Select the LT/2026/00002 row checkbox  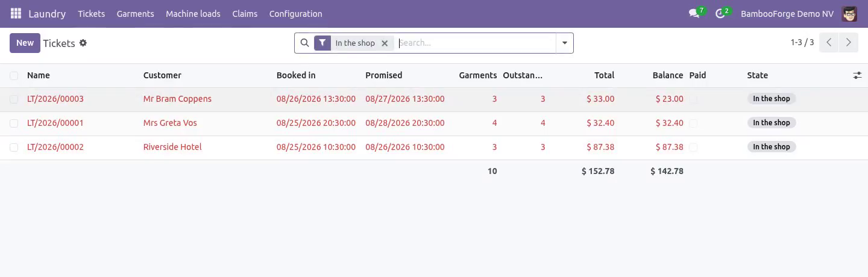point(14,147)
